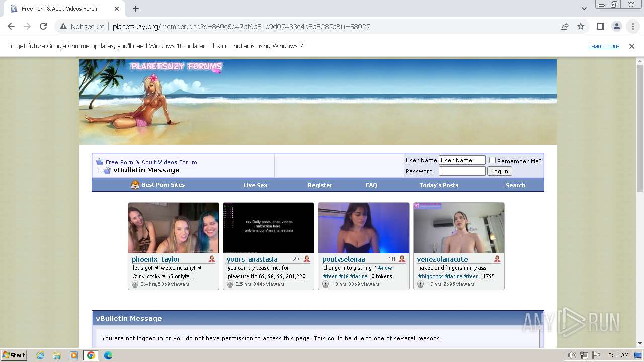Click the forum home folder icon
644x362 pixels.
point(100,162)
